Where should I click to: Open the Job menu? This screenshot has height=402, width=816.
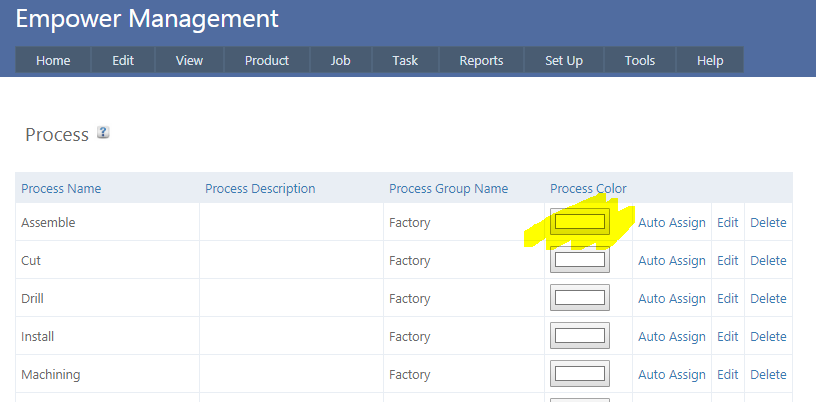[341, 60]
